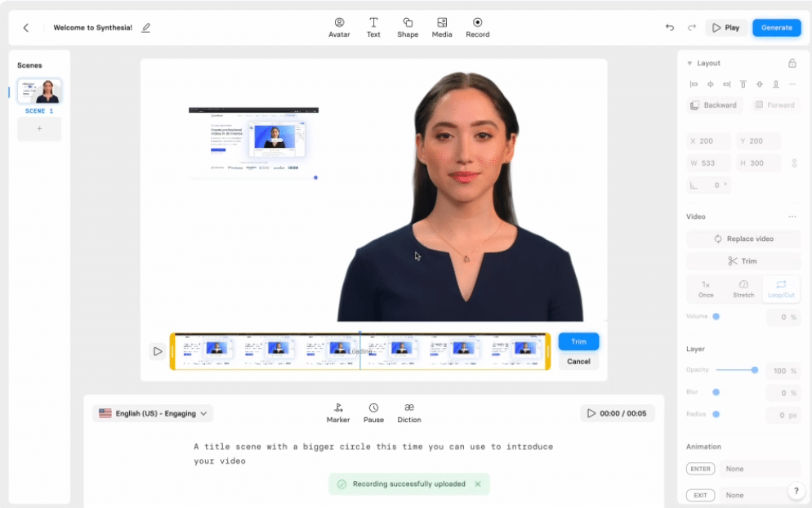
Task: Select the avatar on the canvas
Action: pyautogui.click(x=461, y=197)
